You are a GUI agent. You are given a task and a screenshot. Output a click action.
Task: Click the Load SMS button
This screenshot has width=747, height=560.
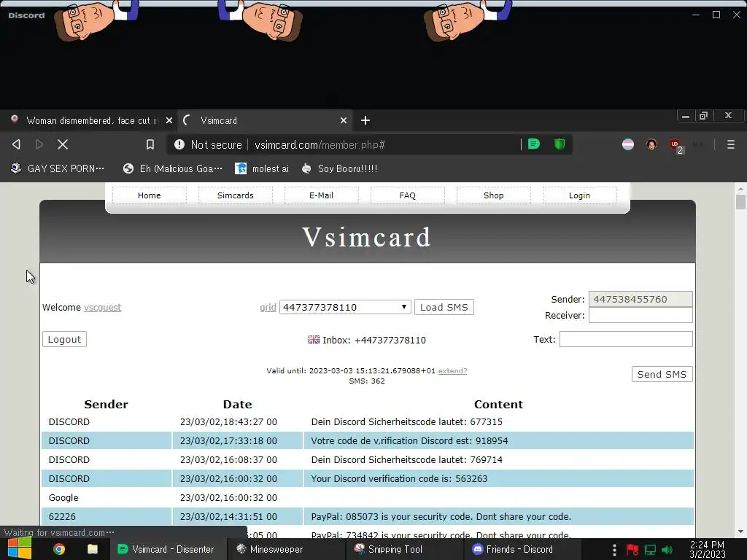[444, 307]
